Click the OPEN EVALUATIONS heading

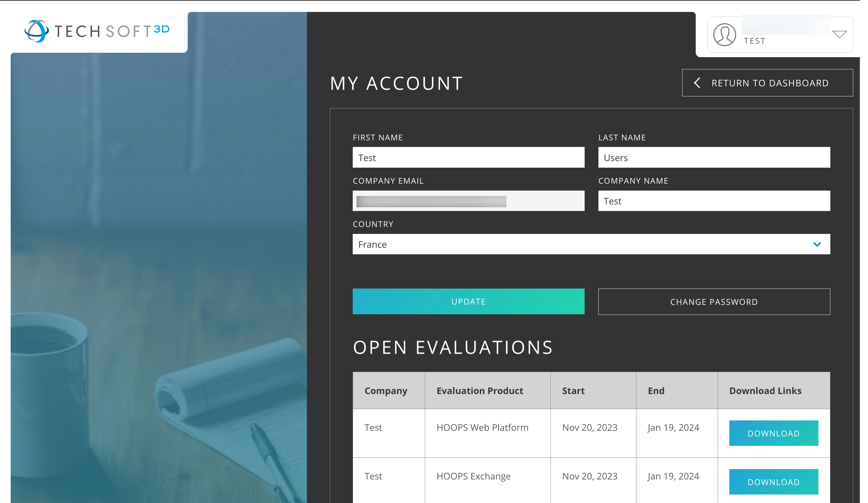(x=453, y=347)
